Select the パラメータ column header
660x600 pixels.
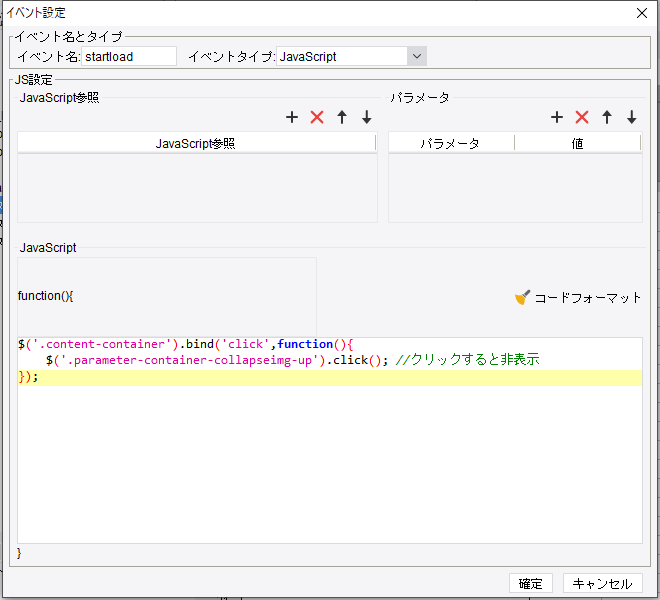pyautogui.click(x=451, y=144)
